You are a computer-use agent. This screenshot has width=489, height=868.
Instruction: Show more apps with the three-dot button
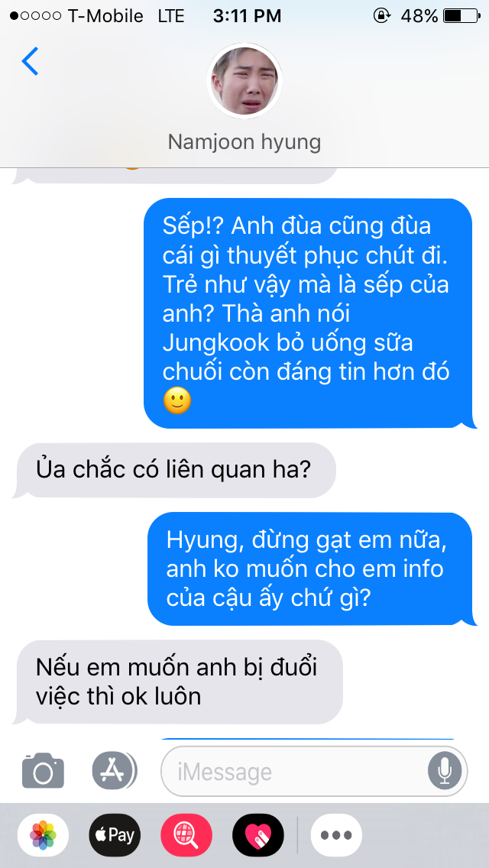pyautogui.click(x=336, y=835)
